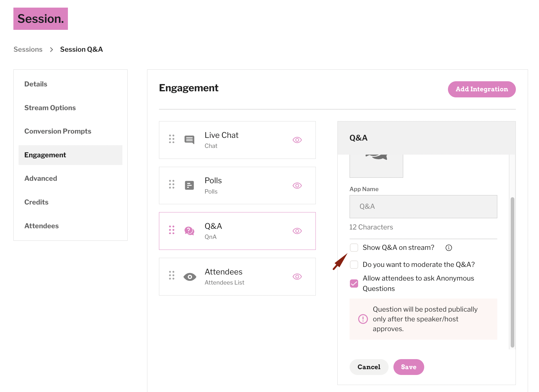
Task: Toggle visibility of Attendees List
Action: click(x=297, y=276)
